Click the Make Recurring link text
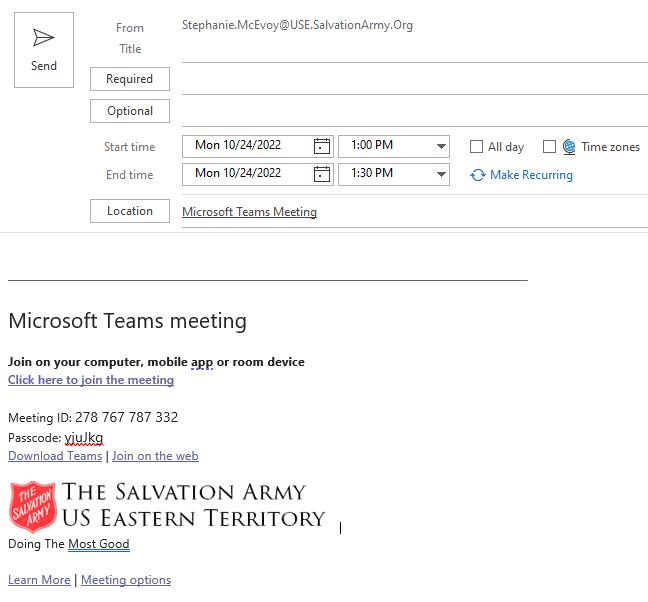 (x=531, y=175)
